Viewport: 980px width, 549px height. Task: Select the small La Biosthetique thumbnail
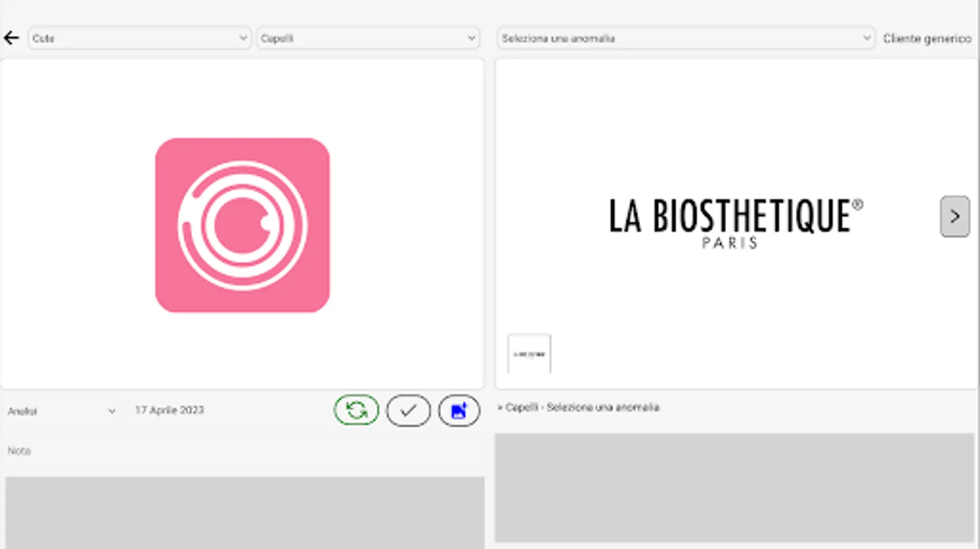coord(529,353)
